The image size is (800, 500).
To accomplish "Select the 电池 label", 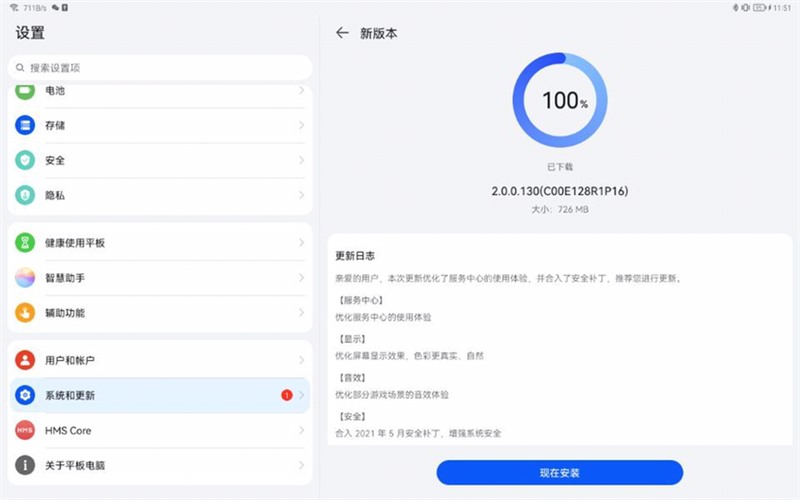I will 55,90.
